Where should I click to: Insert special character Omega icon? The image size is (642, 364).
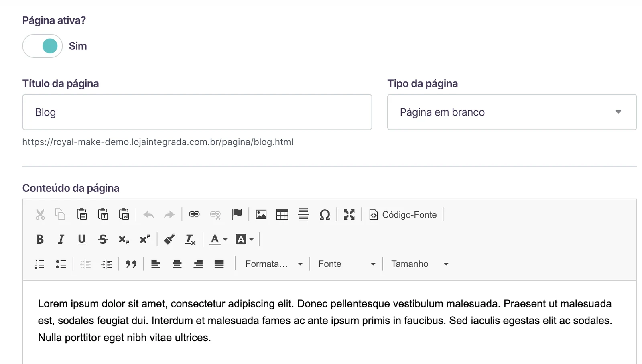325,214
